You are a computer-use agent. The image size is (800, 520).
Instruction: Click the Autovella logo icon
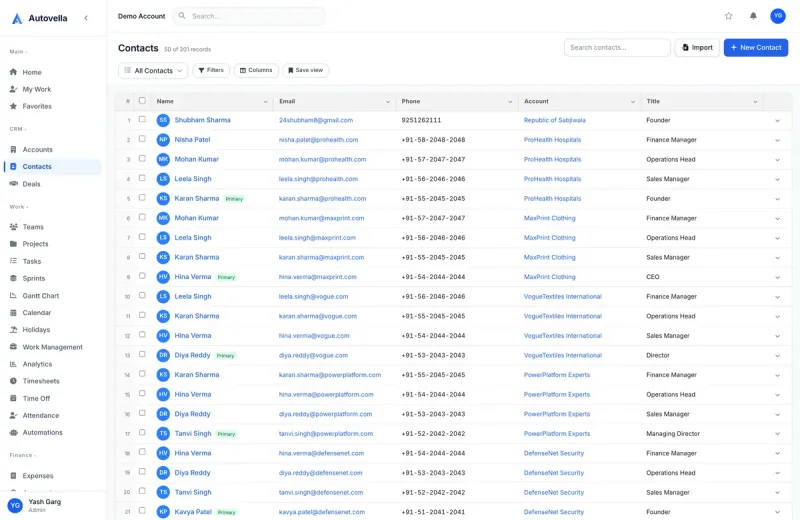click(17, 18)
